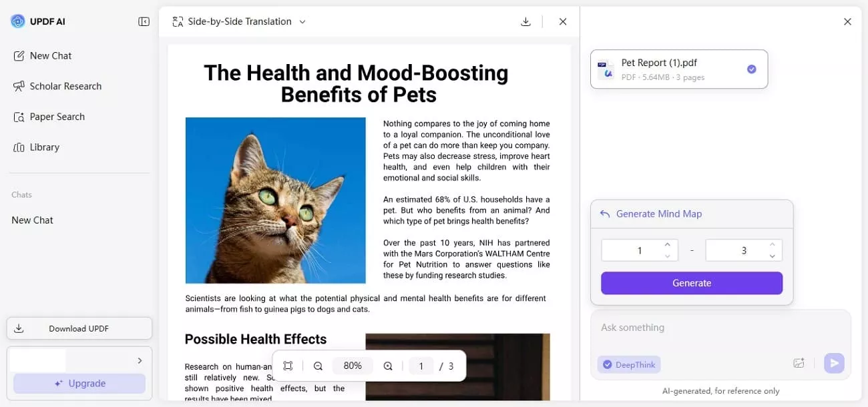Open Paper Search
The height and width of the screenshot is (407, 868).
tap(49, 117)
